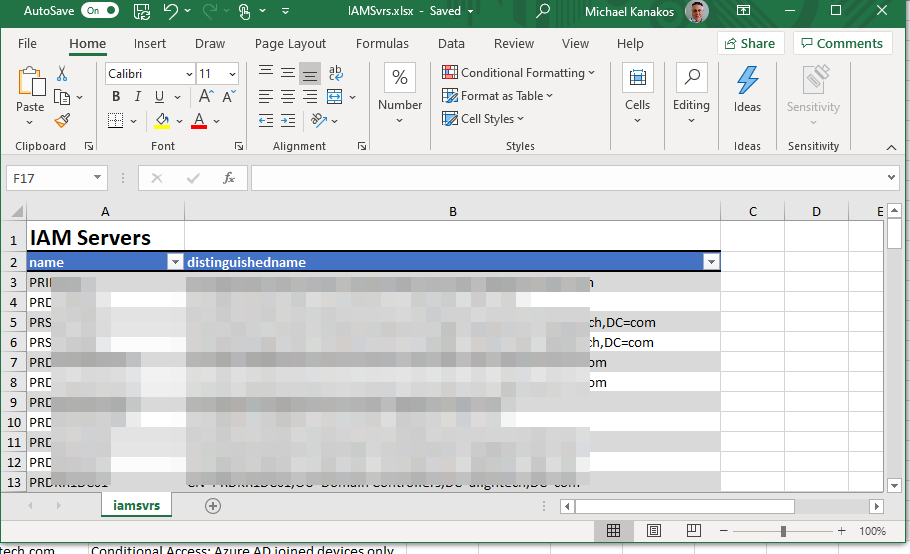This screenshot has width=910, height=554.
Task: Expand the formula bar
Action: click(x=891, y=178)
